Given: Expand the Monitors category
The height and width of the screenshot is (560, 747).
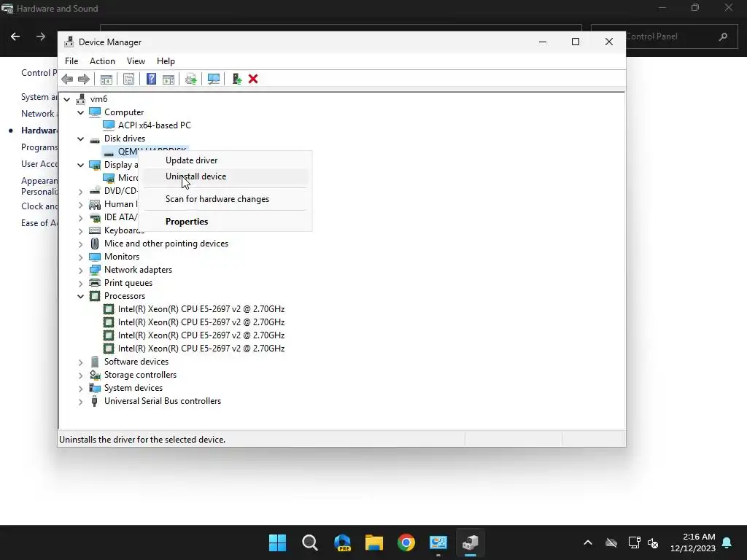Looking at the screenshot, I should click(x=80, y=257).
